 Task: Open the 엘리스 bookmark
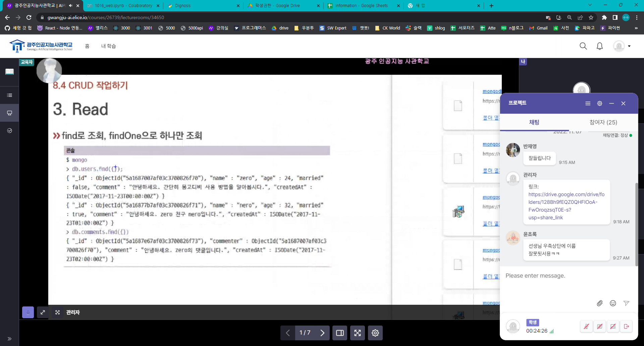click(x=98, y=28)
